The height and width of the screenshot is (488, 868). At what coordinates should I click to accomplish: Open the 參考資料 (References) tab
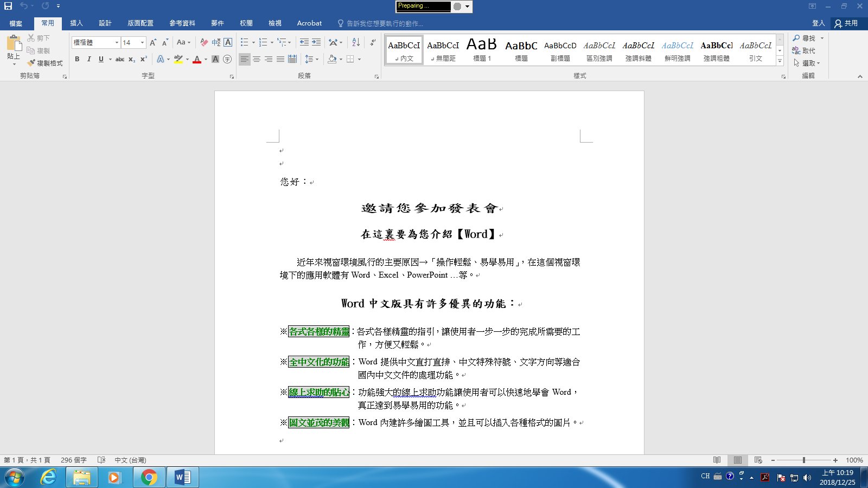click(182, 23)
